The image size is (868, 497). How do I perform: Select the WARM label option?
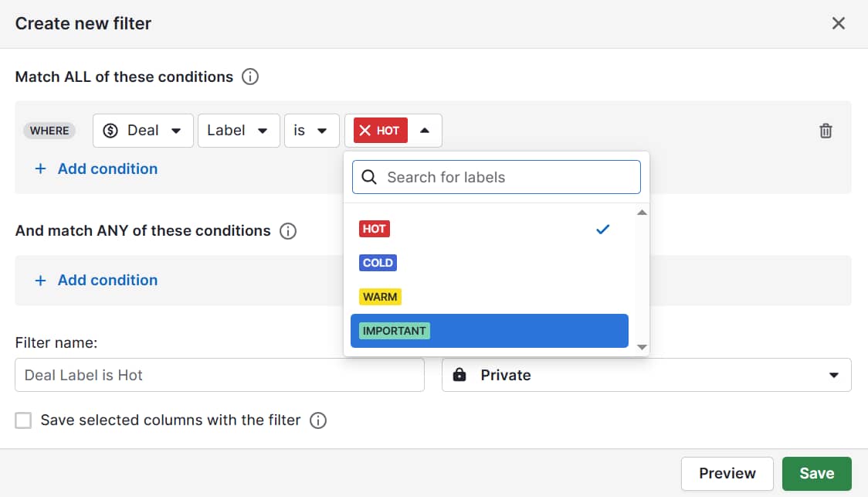tap(380, 296)
